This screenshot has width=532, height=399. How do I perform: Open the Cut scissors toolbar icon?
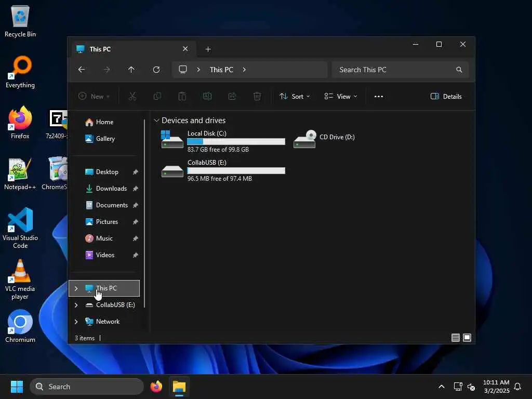(132, 96)
